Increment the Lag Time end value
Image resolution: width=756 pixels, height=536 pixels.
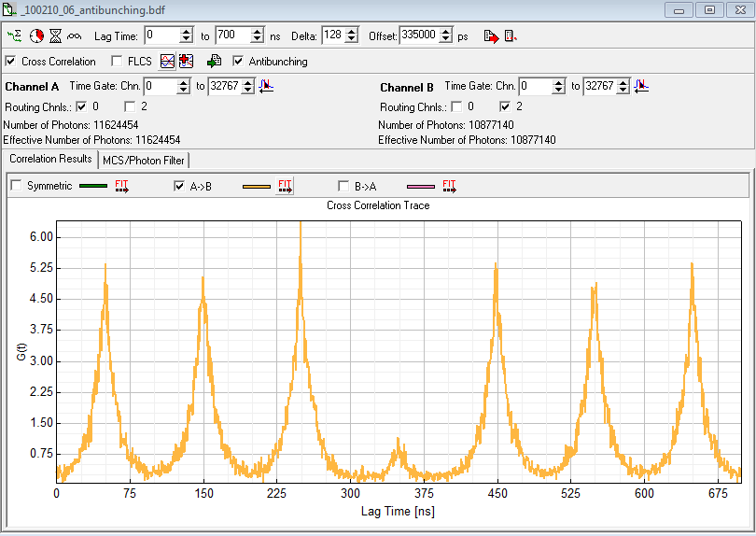(259, 31)
